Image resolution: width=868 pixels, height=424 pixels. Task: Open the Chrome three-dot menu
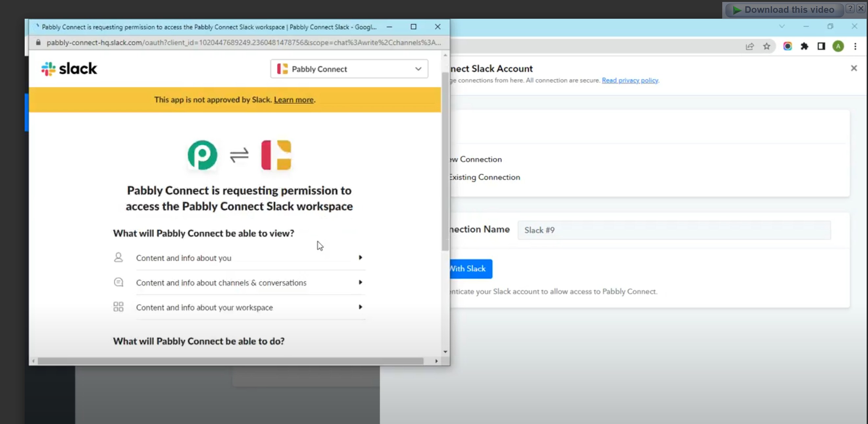855,46
